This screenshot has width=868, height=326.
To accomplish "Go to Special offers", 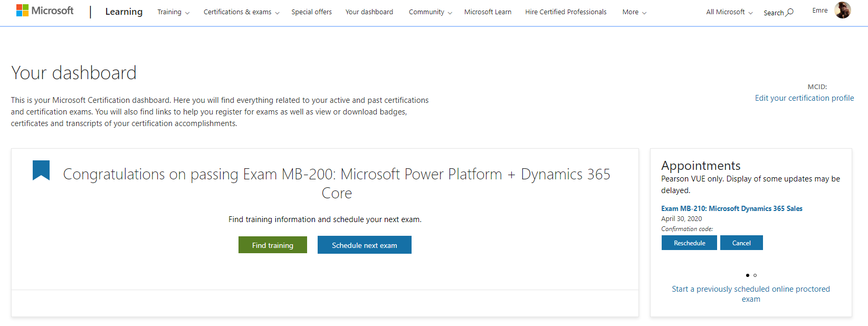I will pos(311,12).
